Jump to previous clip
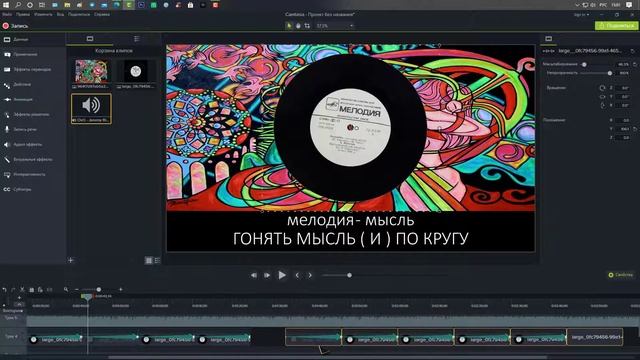640x360 pixels. [297, 276]
